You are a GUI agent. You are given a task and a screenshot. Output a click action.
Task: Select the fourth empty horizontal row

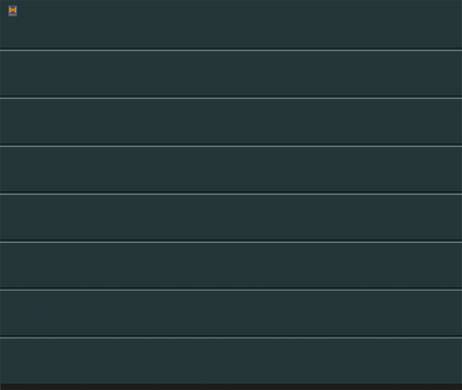231,170
